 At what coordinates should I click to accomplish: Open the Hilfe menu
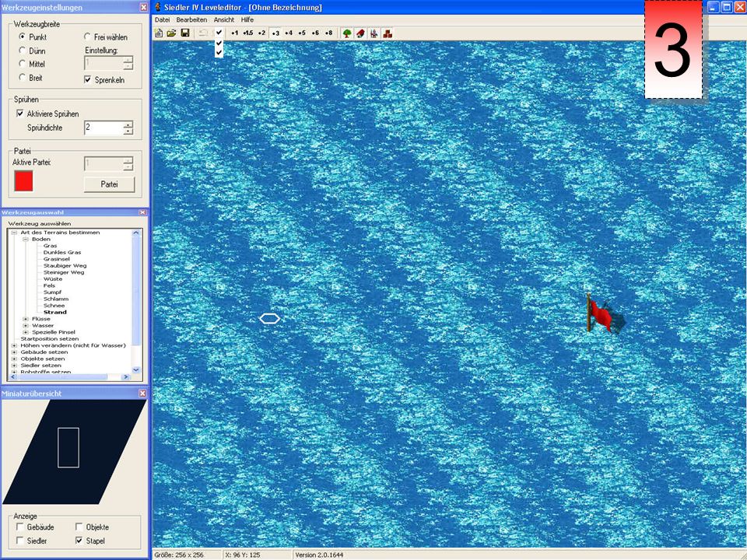[x=247, y=19]
